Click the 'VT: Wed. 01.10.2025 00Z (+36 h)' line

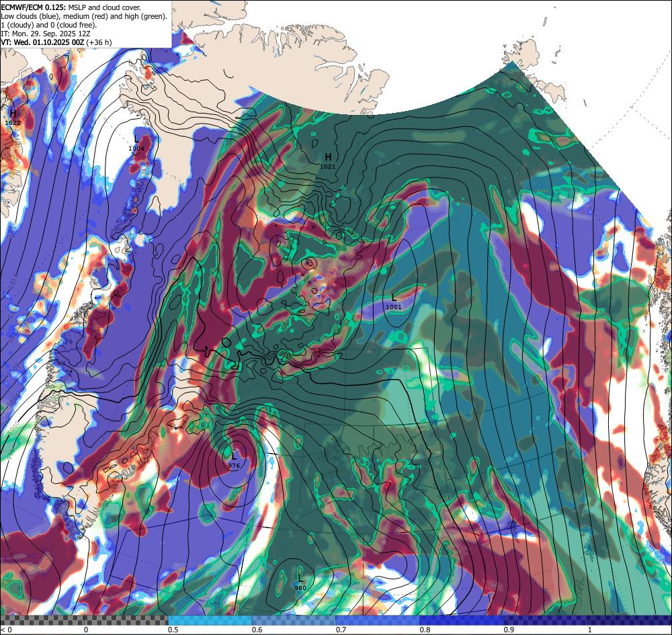(x=56, y=42)
